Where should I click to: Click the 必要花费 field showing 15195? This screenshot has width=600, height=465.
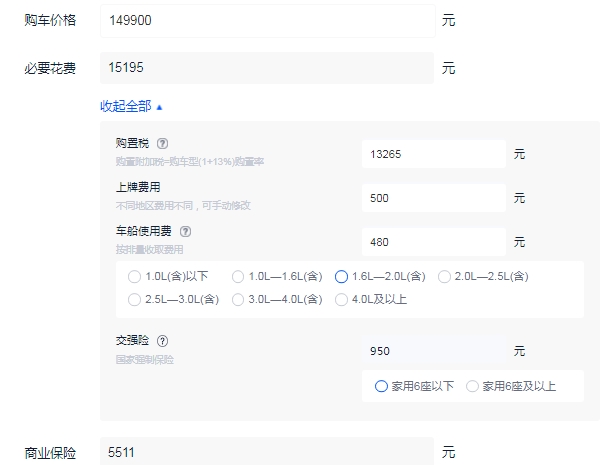click(267, 68)
